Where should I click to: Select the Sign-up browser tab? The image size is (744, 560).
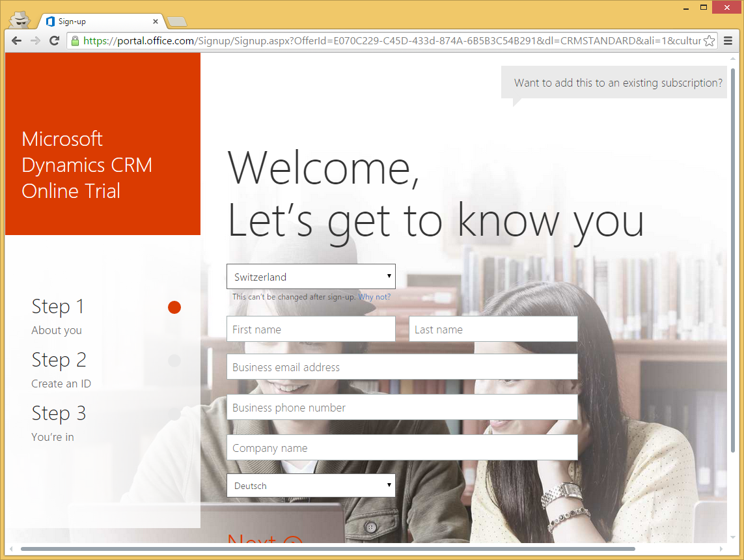(102, 21)
